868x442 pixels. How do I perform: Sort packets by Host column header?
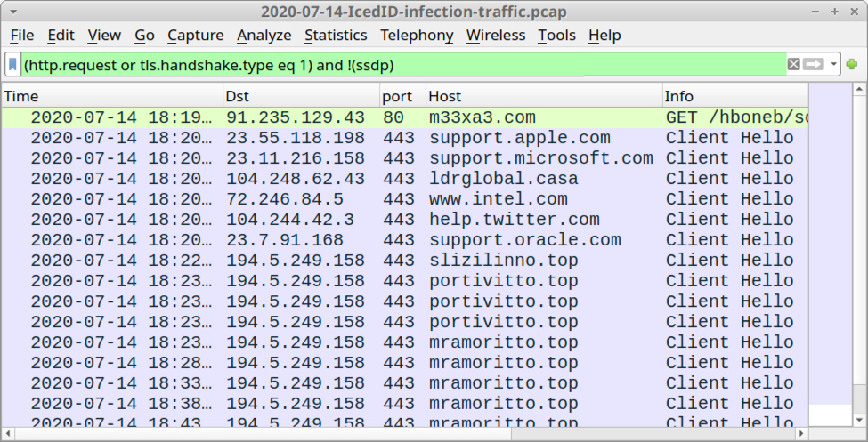[544, 96]
